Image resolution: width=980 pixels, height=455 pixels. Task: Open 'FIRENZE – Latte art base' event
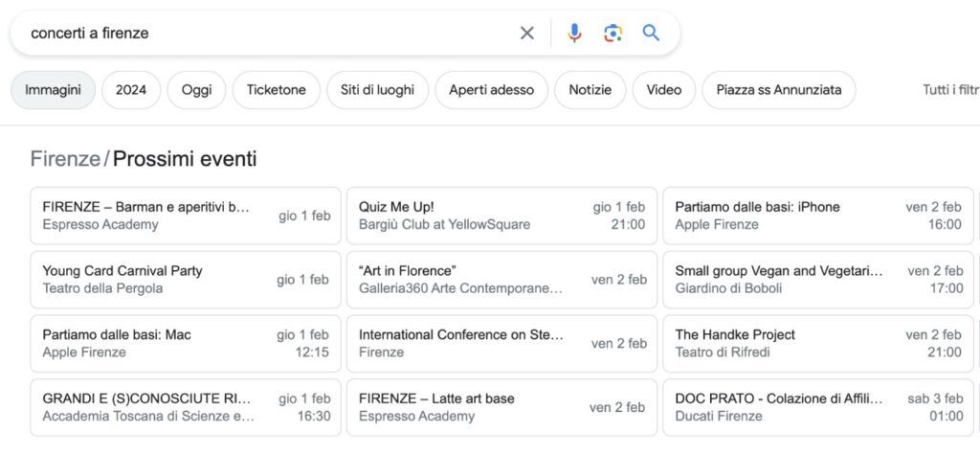pos(501,407)
